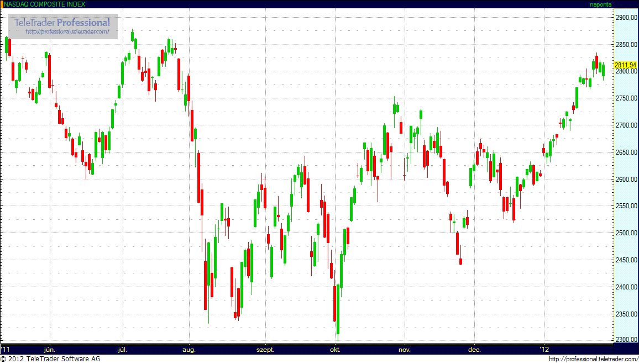Image resolution: width=639 pixels, height=364 pixels.
Task: Select the 'naponta' interval label
Action: pos(600,4)
